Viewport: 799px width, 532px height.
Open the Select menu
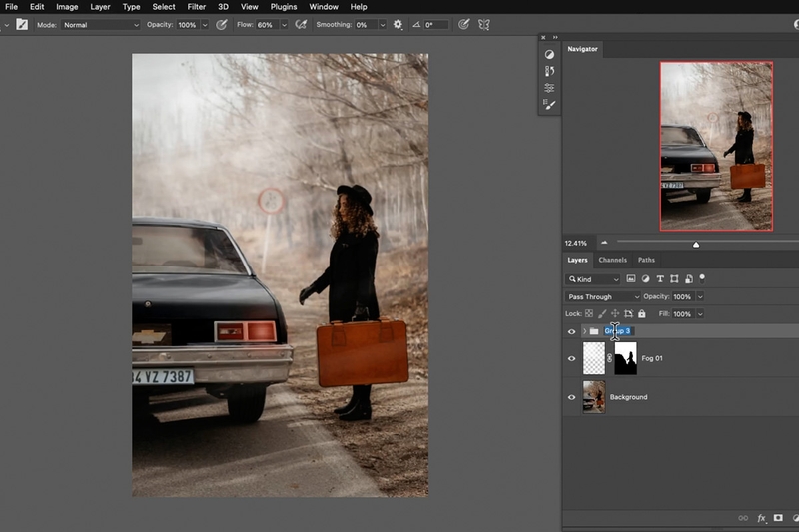coord(164,7)
